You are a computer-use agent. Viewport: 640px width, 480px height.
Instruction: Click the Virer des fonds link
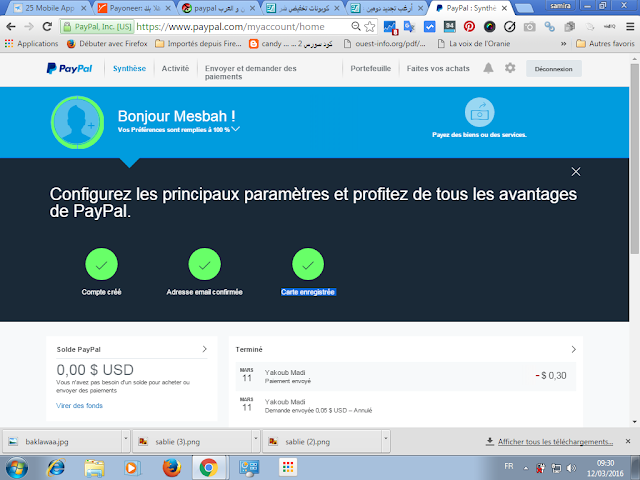coord(79,405)
